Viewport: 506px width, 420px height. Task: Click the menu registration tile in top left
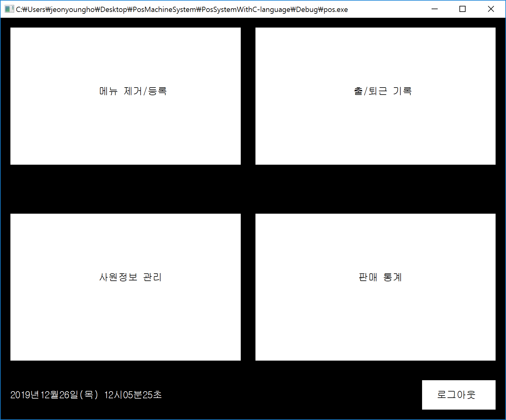pyautogui.click(x=126, y=96)
